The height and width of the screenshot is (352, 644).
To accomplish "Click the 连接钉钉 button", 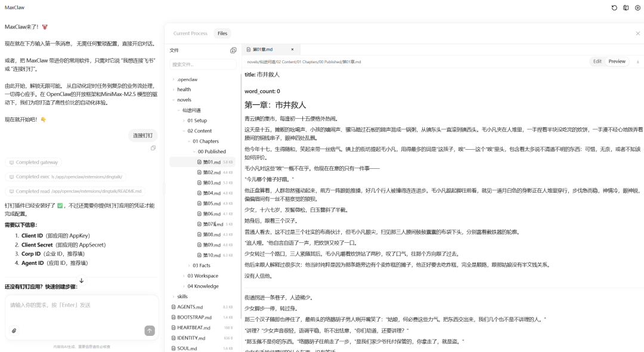I will click(143, 135).
